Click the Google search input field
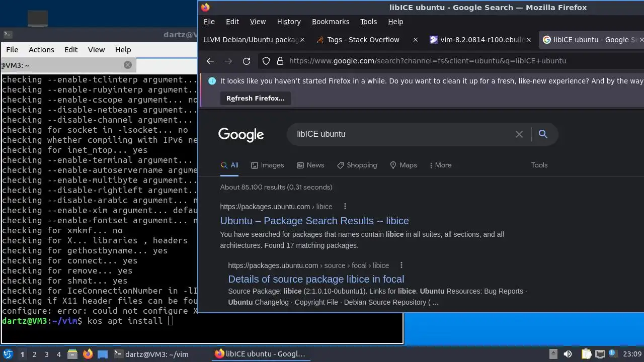Screen dimensions: 644x362 pos(403,134)
